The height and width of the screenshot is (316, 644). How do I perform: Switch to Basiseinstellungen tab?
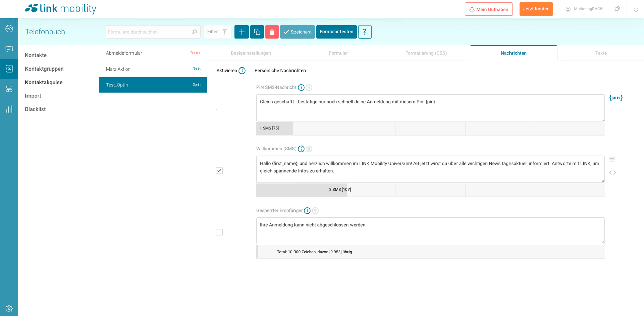pos(251,53)
